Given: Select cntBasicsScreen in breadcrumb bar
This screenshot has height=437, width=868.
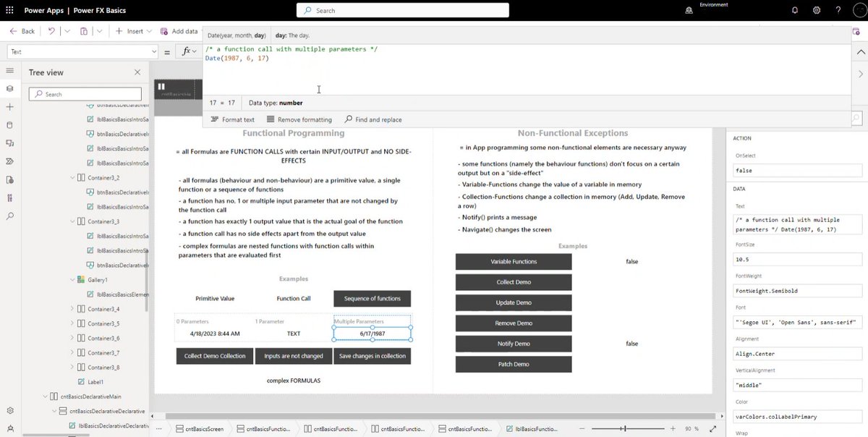Looking at the screenshot, I should 200,429.
